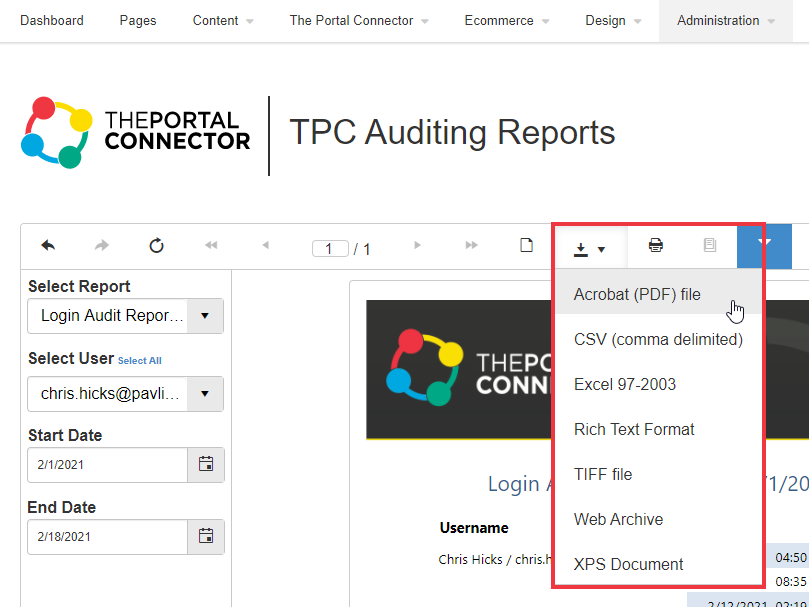Viewport: 809px width, 607px height.
Task: Go to the Dashboard nav item
Action: (x=52, y=21)
